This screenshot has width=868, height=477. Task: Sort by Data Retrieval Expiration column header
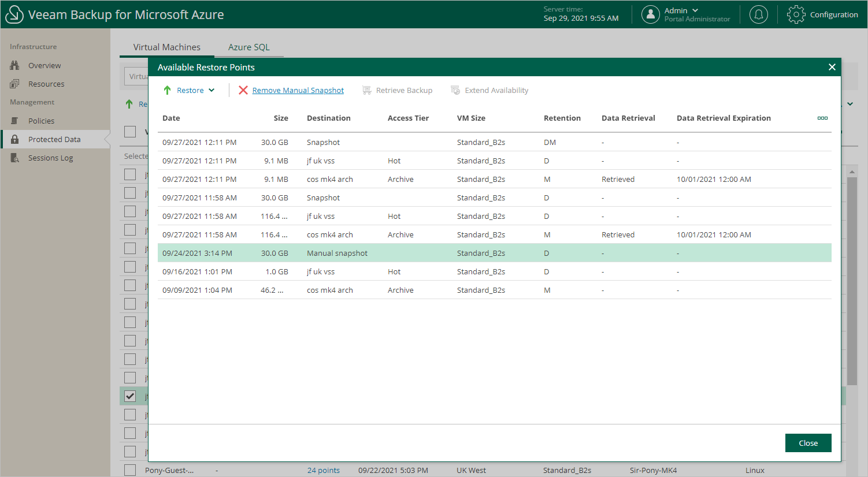click(724, 118)
